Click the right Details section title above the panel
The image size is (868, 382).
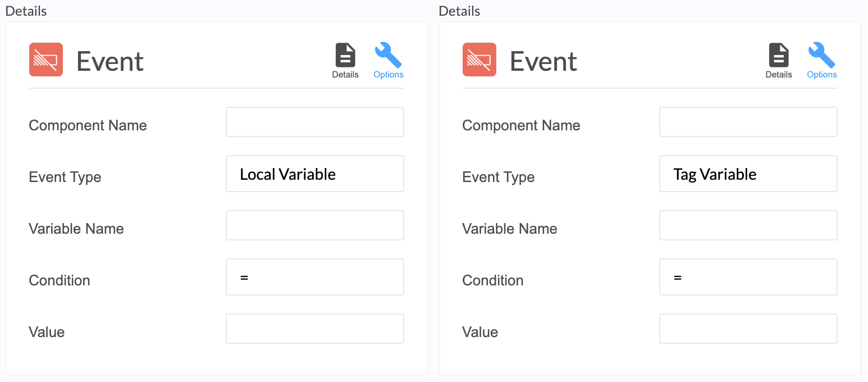(x=459, y=11)
